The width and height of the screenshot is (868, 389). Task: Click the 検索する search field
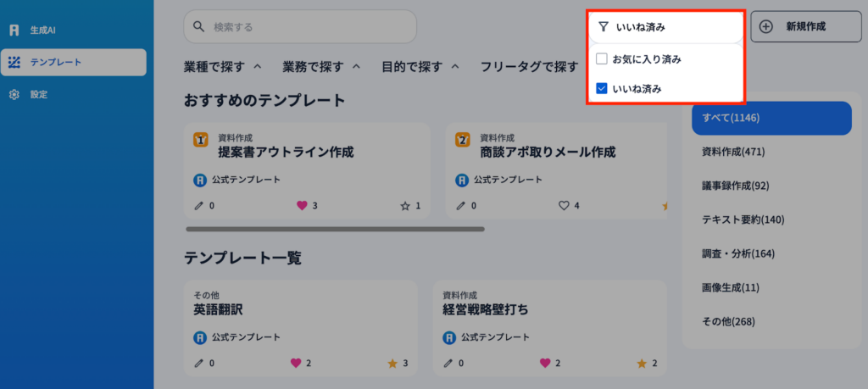pos(300,27)
